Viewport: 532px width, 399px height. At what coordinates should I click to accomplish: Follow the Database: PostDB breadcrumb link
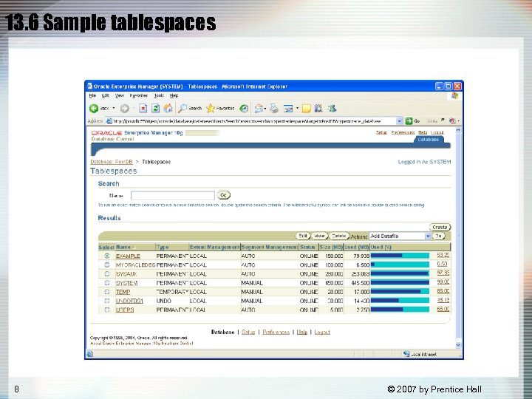point(112,162)
